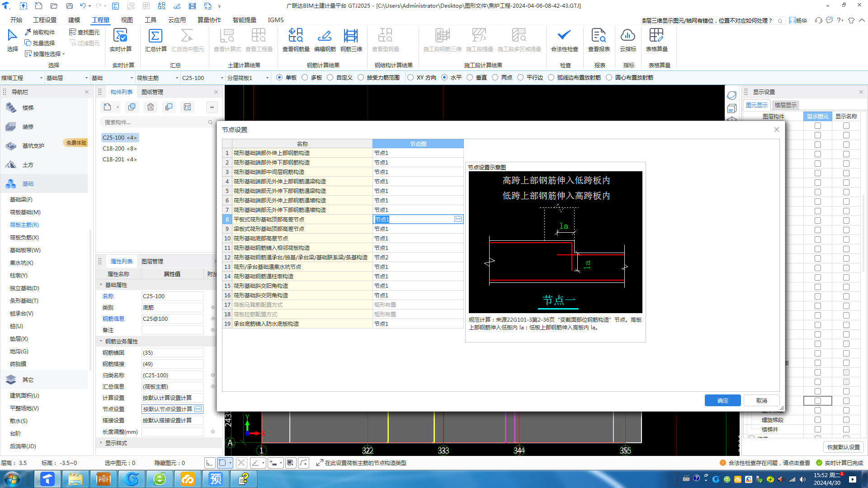
Task: Select 多板 radio option
Action: [305, 78]
